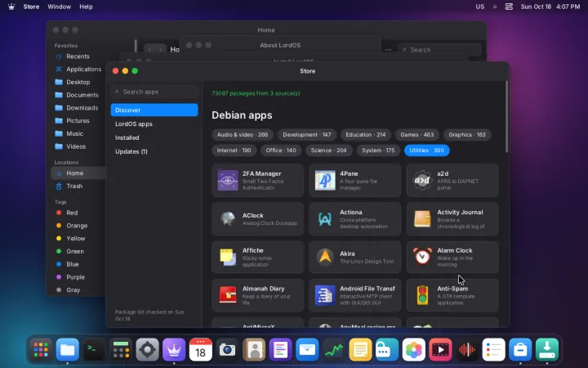The image size is (588, 368).
Task: Open the Activity Journal card
Action: click(452, 219)
